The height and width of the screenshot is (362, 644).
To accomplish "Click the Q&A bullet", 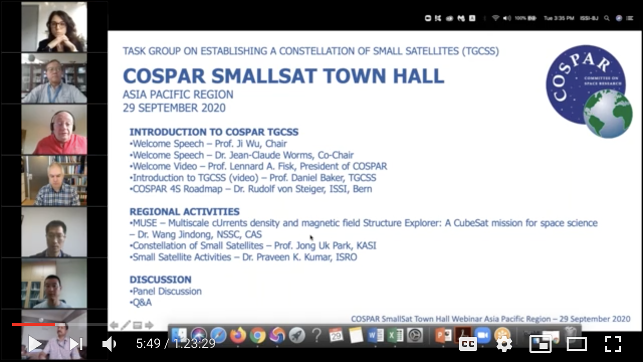I will [141, 303].
